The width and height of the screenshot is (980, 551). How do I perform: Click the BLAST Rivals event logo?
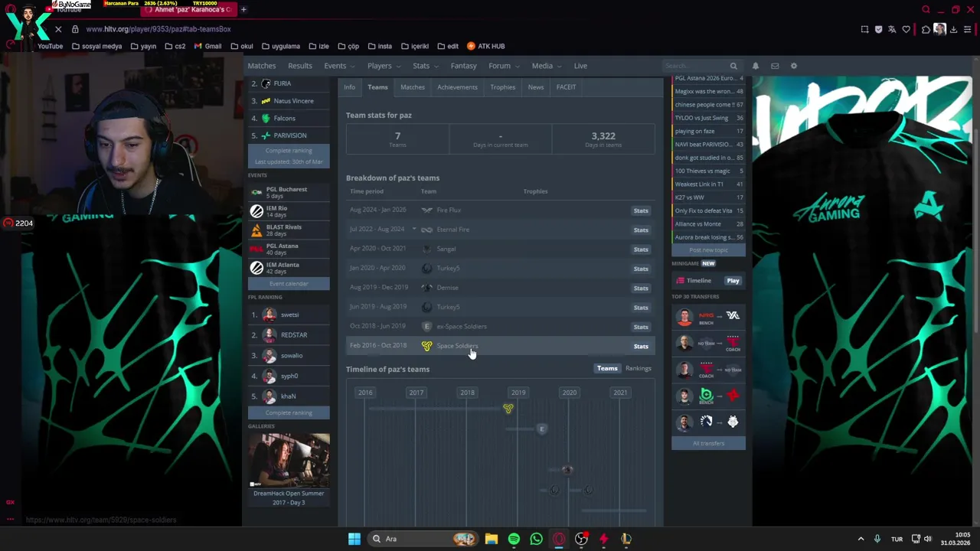pos(256,230)
